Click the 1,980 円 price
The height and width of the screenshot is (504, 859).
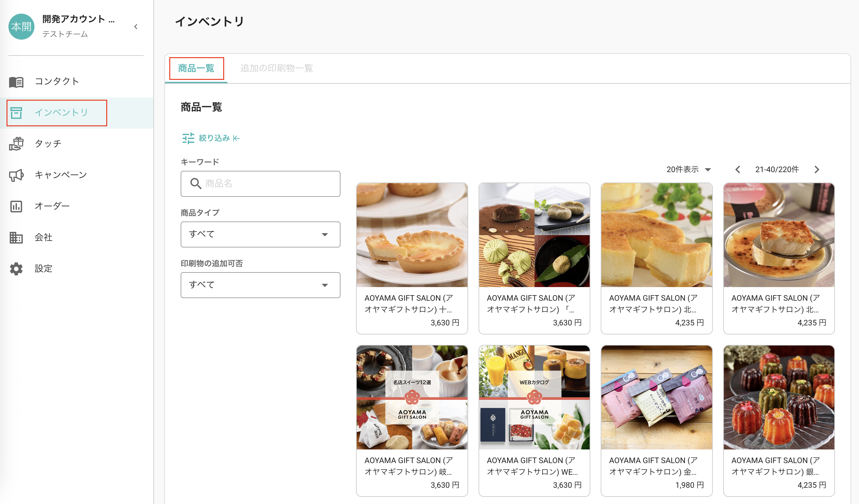tap(689, 485)
